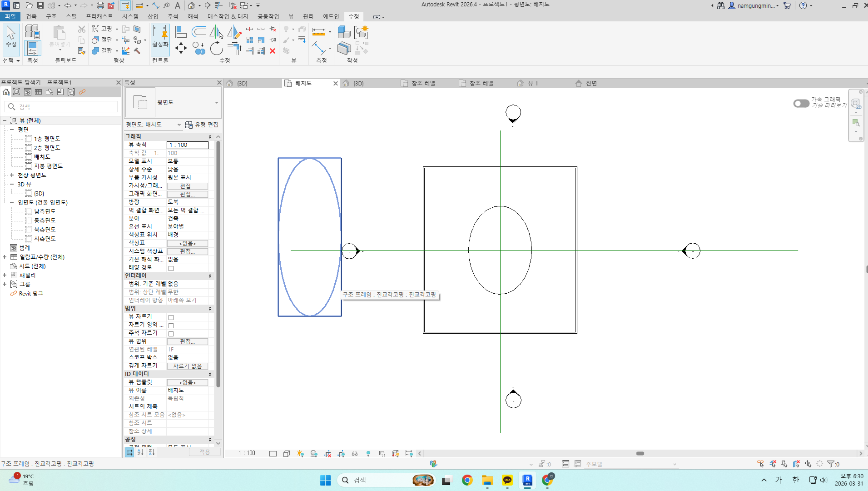Select the Align tool in Modify panel
This screenshot has height=491, width=868.
181,32
